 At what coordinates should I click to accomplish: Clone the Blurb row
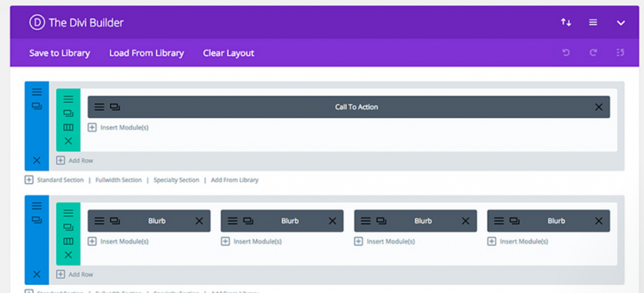coord(68,227)
